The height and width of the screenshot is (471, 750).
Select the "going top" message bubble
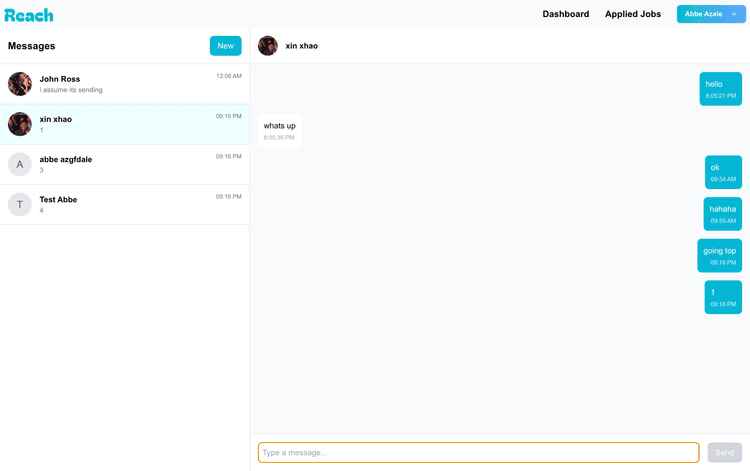tap(719, 256)
